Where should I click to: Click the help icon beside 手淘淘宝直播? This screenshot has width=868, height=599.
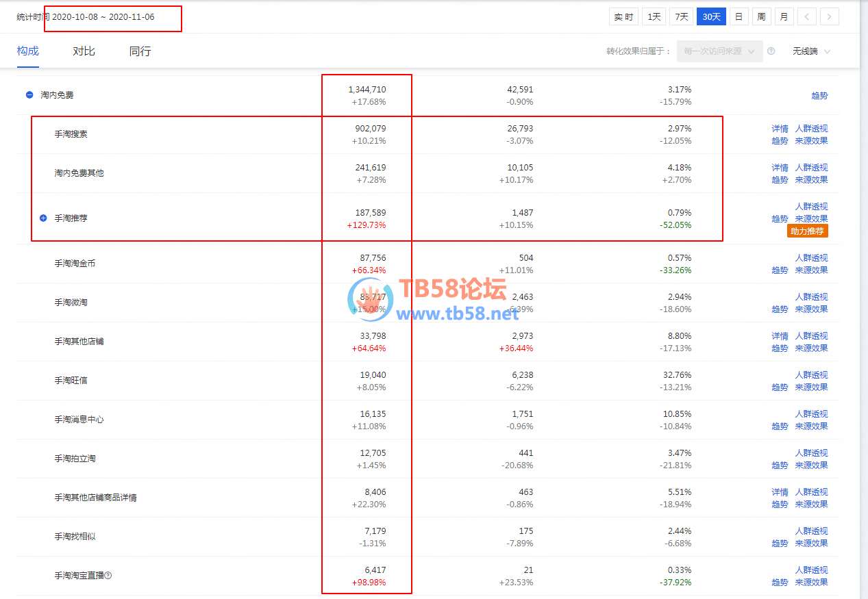[108, 576]
